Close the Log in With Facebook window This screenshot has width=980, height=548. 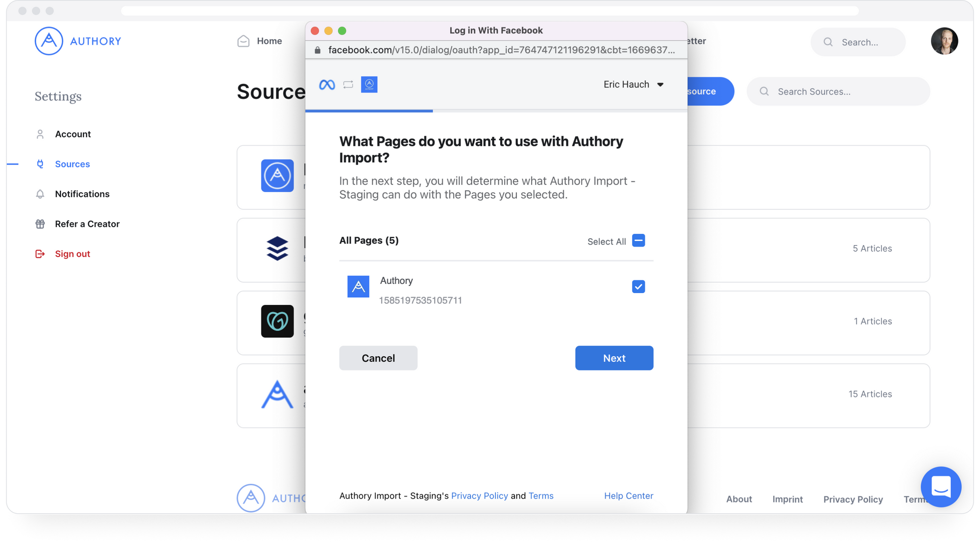[315, 31]
